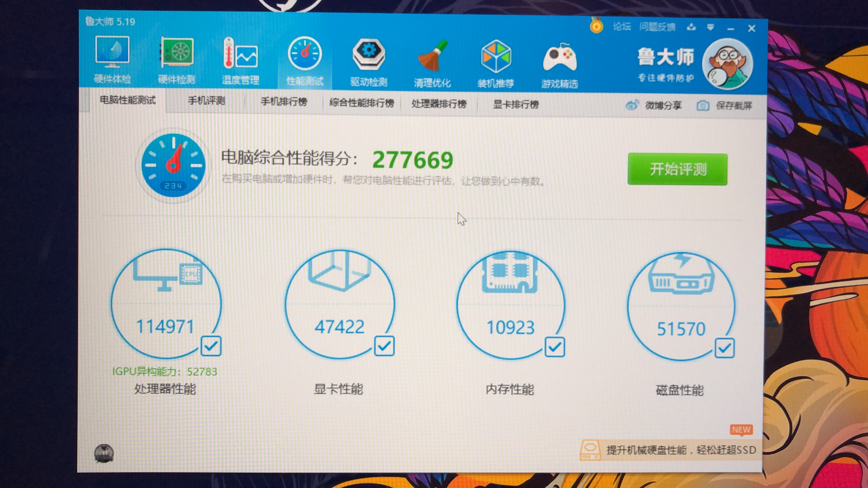Screen dimensions: 868x488
Task: Open the 硬件体检 hardware checkup icon
Action: pos(112,60)
